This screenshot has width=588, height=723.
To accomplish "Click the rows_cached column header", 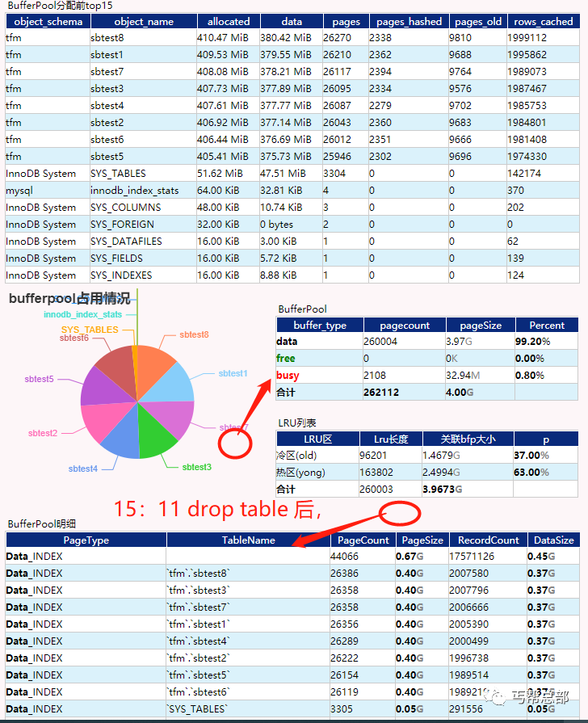I will [x=544, y=22].
